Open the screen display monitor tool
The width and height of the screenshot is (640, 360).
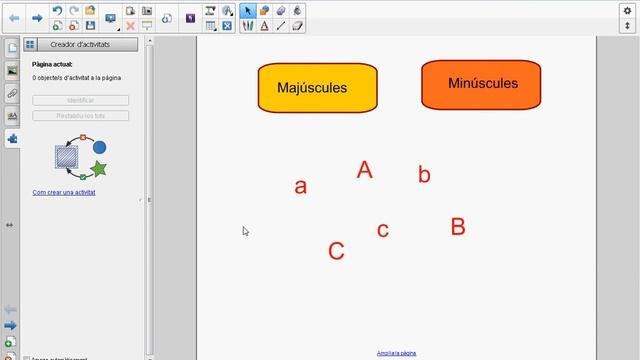click(110, 18)
